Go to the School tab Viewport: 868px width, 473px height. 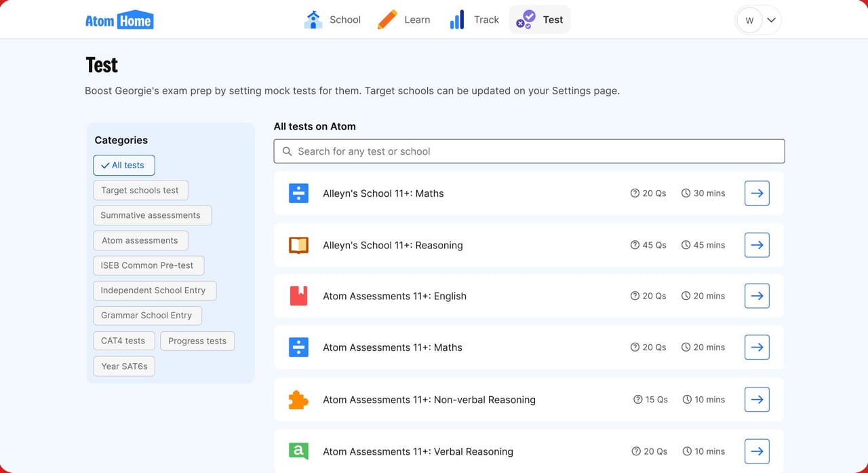click(332, 20)
